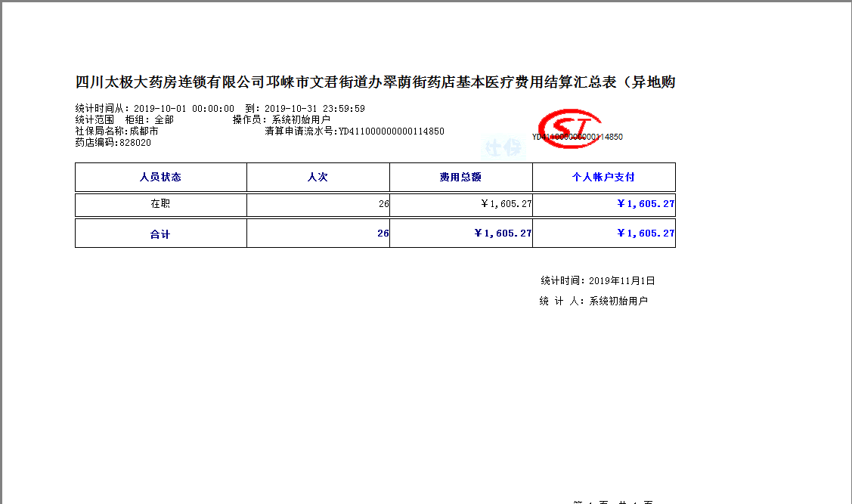The height and width of the screenshot is (504, 852).
Task: Click the 人次 value 26 in the 在职 row
Action: 383,204
